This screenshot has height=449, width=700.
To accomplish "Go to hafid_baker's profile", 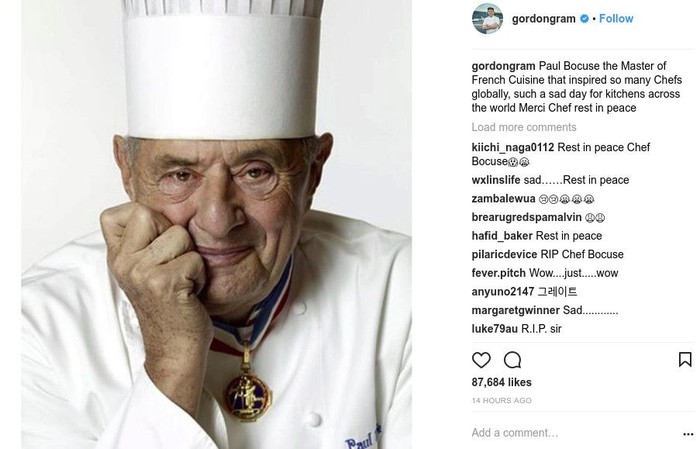I will 502,236.
